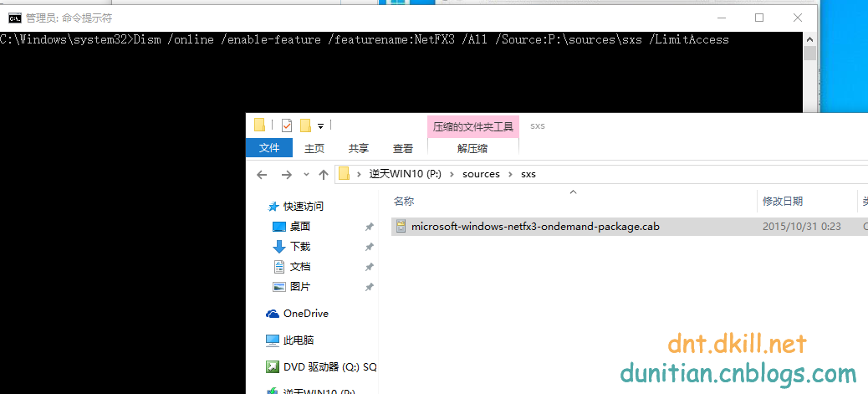Viewport: 868px width, 394px height.
Task: Open the recent locations dropdown chevron
Action: click(x=306, y=175)
